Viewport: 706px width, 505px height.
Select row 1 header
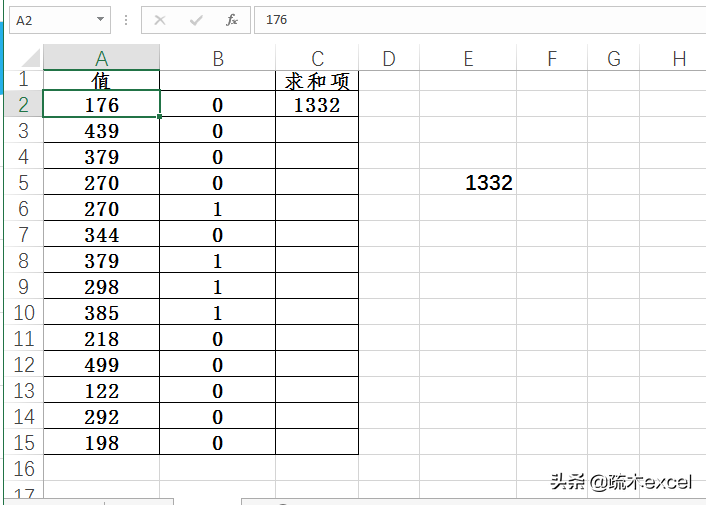(23, 80)
